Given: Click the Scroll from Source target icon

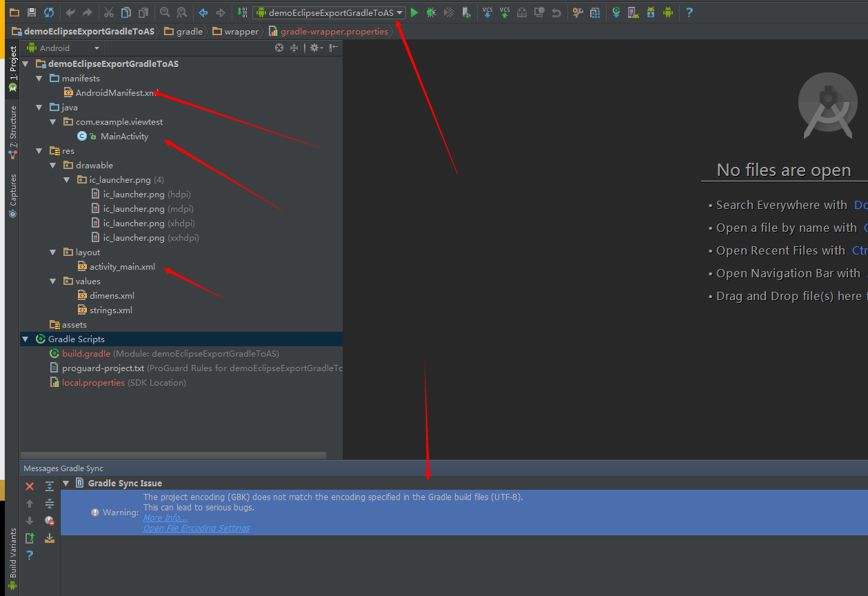Looking at the screenshot, I should [279, 48].
